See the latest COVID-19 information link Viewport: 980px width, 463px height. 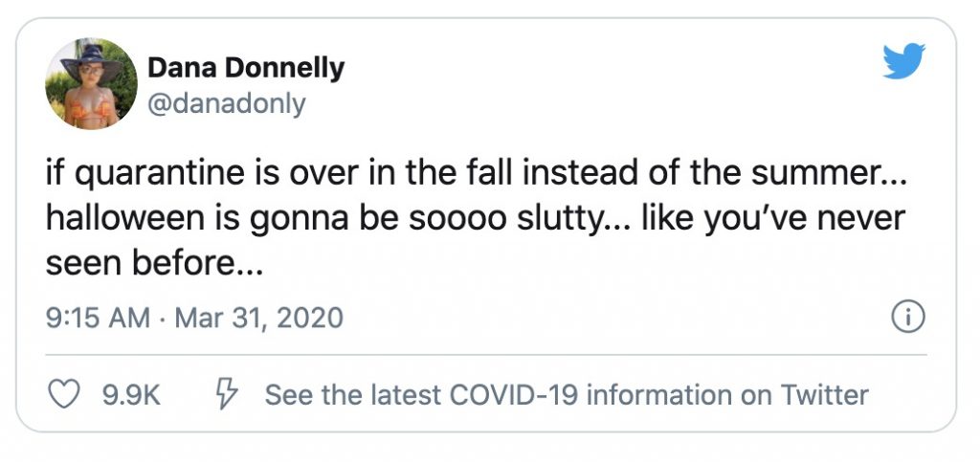pos(567,394)
